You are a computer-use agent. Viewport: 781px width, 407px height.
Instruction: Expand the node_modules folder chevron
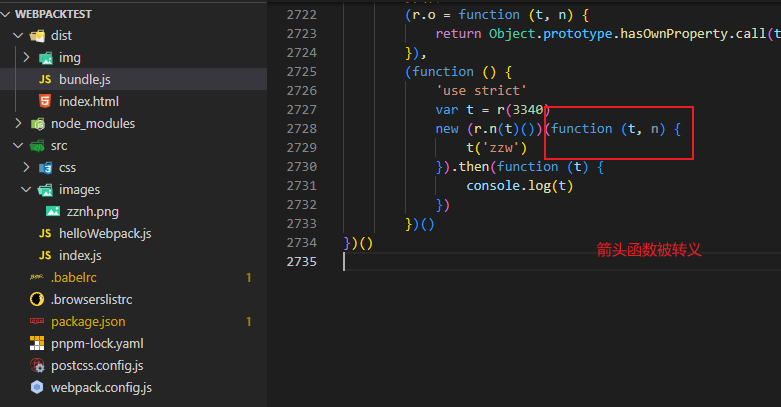pos(18,124)
